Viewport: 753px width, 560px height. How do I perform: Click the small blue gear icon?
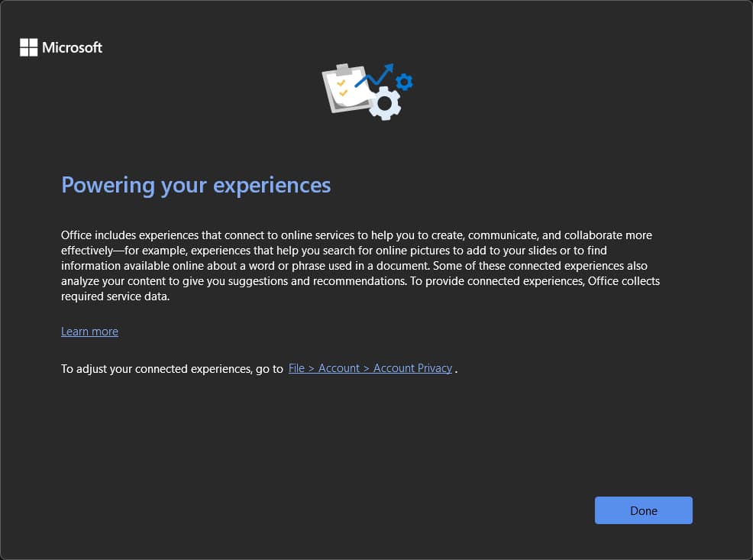pos(404,82)
